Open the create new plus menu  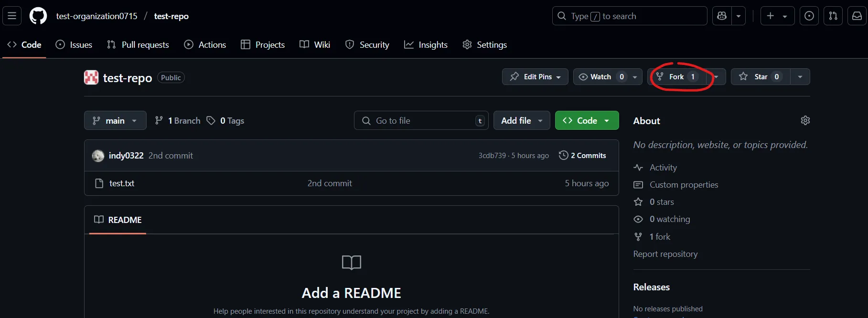pos(777,16)
